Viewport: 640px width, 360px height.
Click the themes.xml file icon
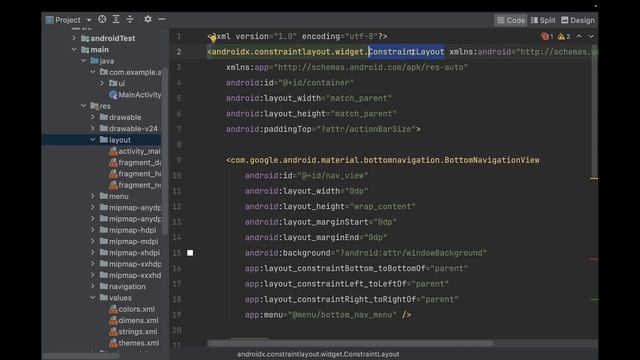coord(113,343)
